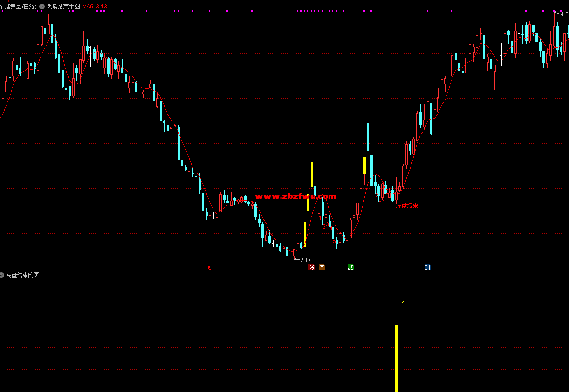Click the orange 回 event marker icon

pyautogui.click(x=322, y=268)
